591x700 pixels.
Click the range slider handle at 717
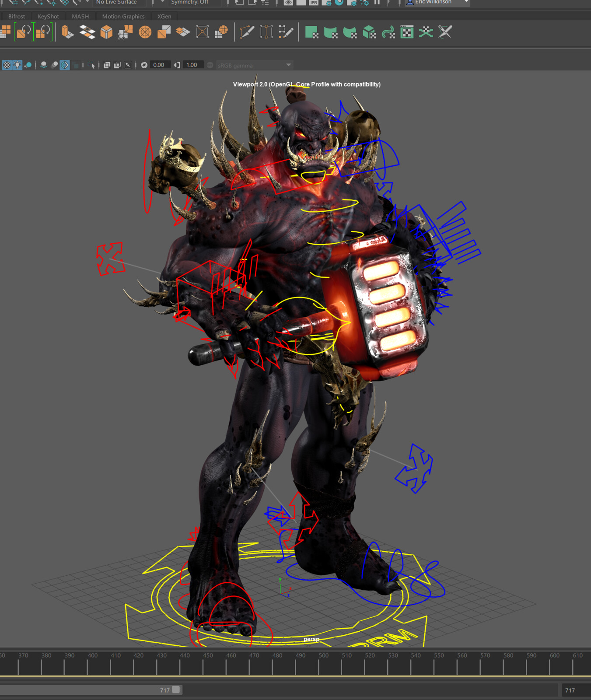coord(176,689)
